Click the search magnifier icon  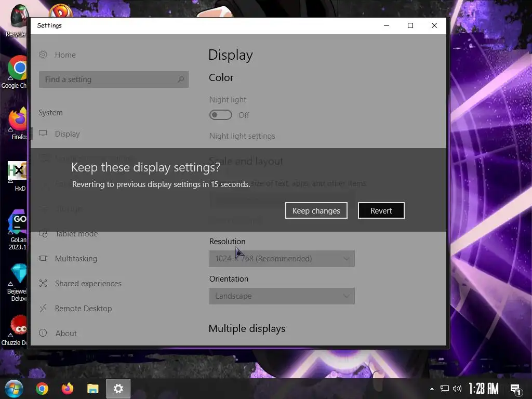[181, 79]
